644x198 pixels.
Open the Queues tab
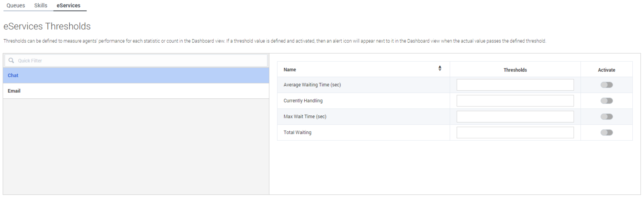16,6
